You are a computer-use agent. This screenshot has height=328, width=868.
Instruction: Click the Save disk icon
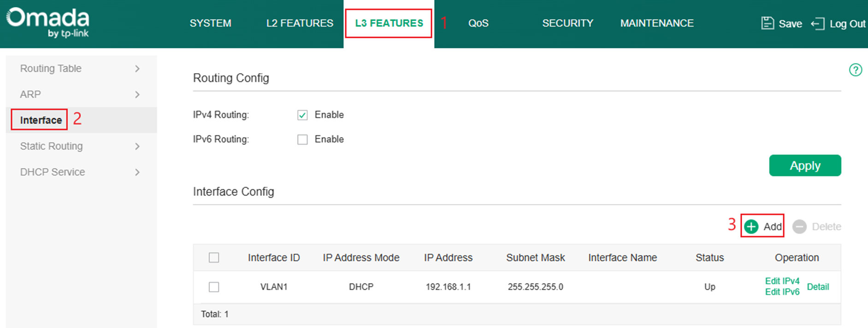click(x=767, y=23)
